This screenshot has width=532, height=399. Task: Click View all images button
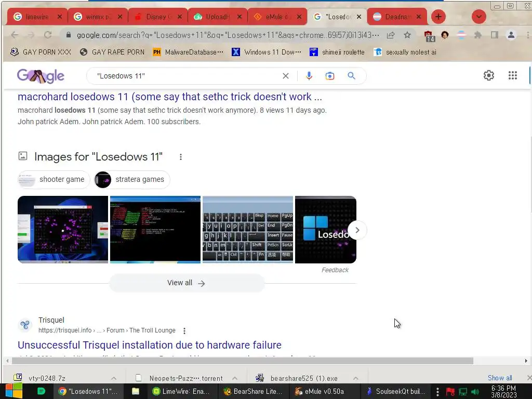187,283
